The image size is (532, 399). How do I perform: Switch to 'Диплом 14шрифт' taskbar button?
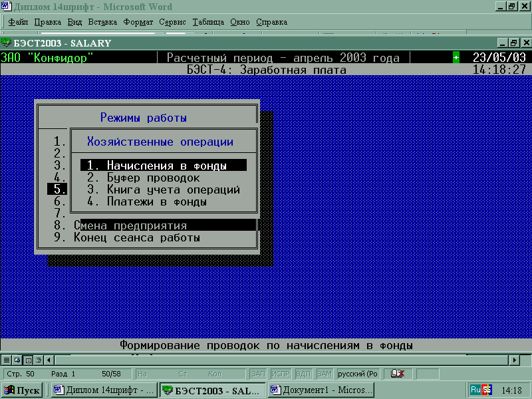[104, 390]
